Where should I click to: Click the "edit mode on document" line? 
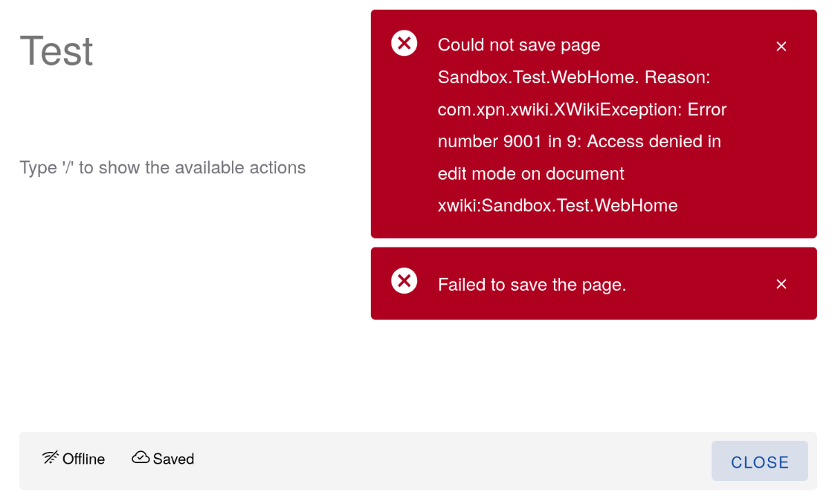point(531,174)
